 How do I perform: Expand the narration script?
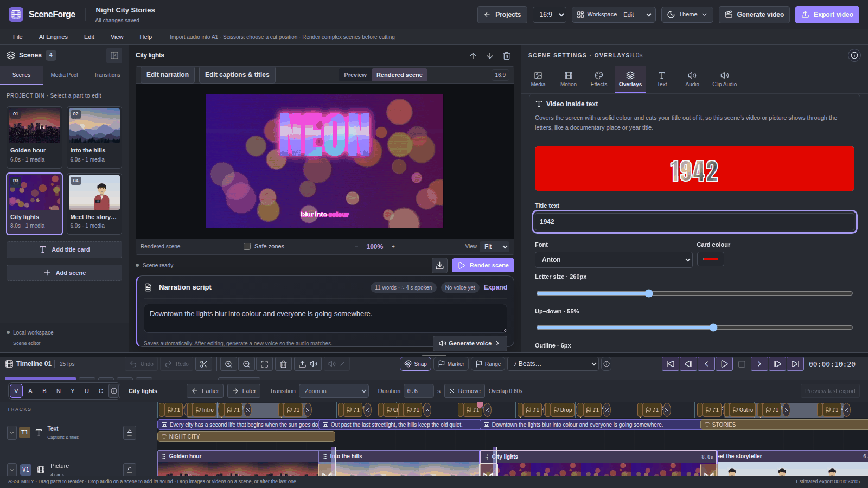495,287
